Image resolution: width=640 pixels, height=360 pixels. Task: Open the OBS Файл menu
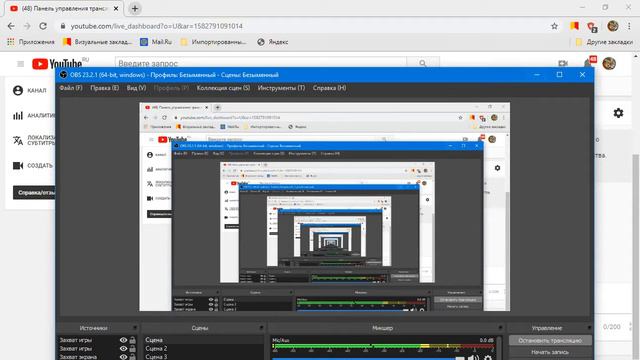click(71, 88)
